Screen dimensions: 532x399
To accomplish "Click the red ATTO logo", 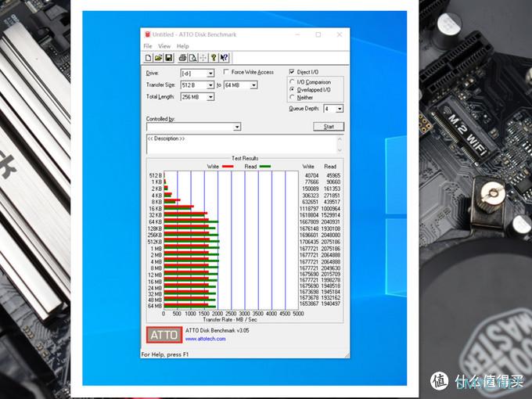I will 164,335.
